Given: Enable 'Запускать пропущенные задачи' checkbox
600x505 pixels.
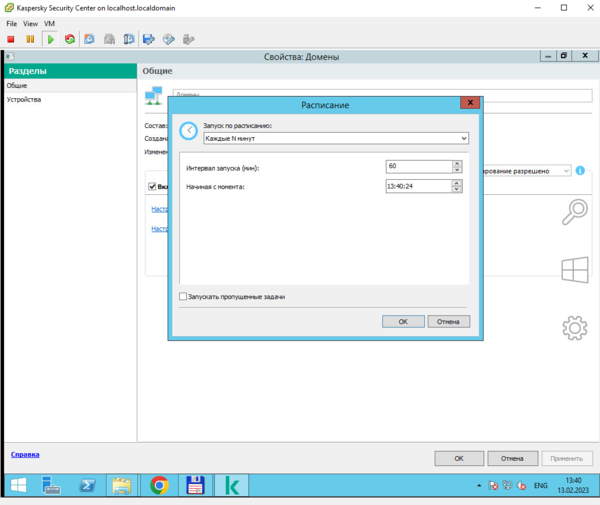Looking at the screenshot, I should click(183, 297).
